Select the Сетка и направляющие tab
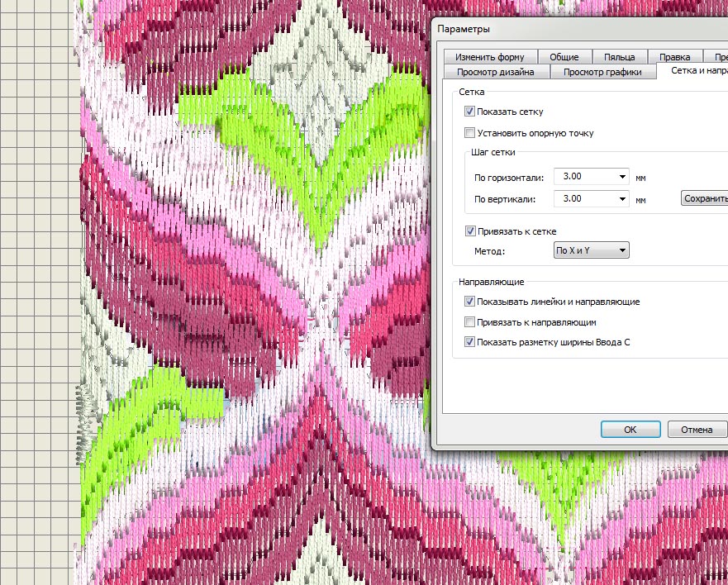This screenshot has width=728, height=585. click(692, 72)
